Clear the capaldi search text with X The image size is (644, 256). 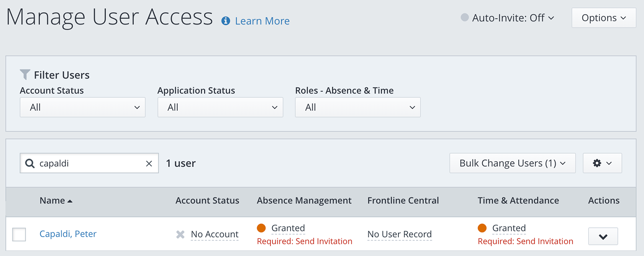point(149,164)
